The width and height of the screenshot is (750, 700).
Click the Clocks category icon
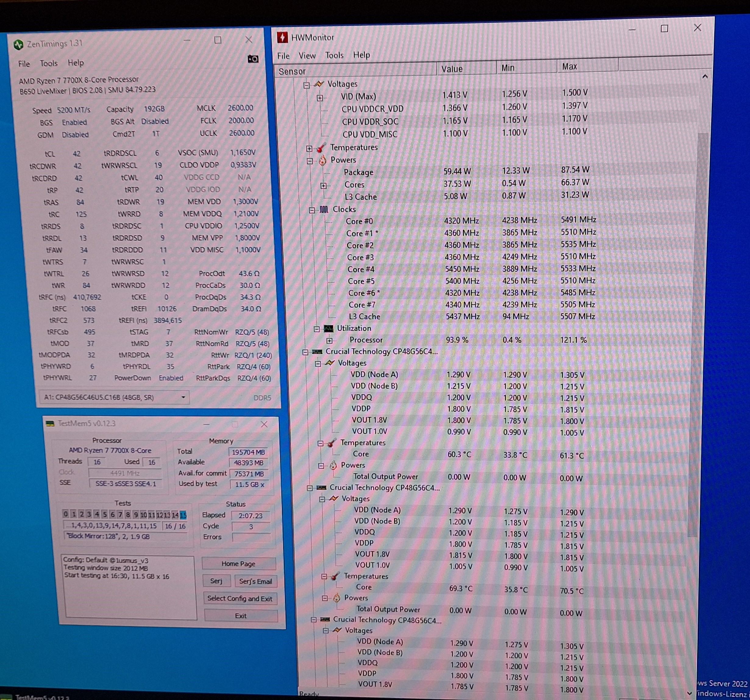click(324, 209)
